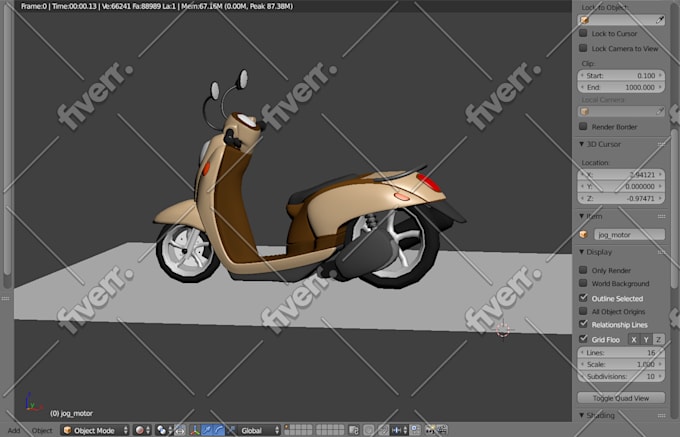The width and height of the screenshot is (680, 437).
Task: Enable the Lock to Cursor checkbox
Action: [583, 33]
